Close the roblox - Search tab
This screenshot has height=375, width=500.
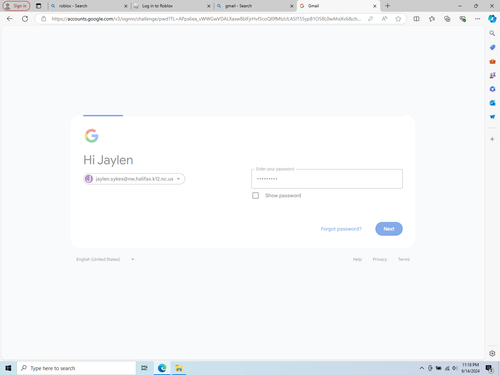[x=126, y=6]
